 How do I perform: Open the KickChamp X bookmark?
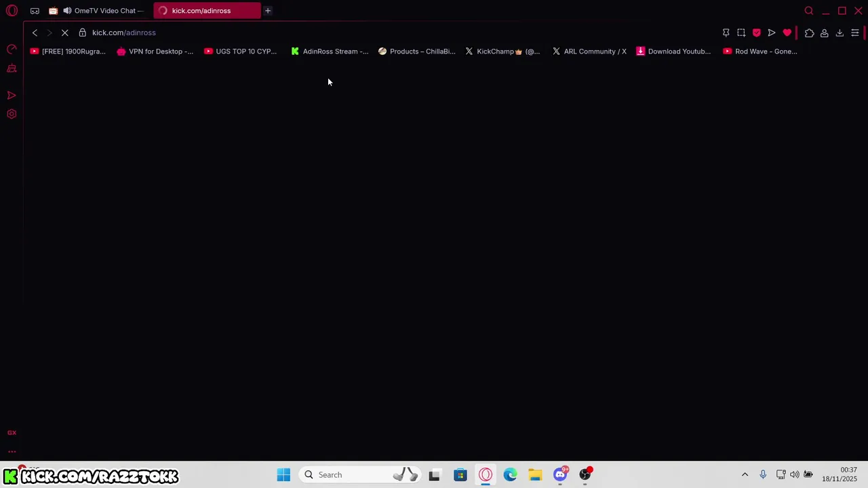click(x=502, y=52)
